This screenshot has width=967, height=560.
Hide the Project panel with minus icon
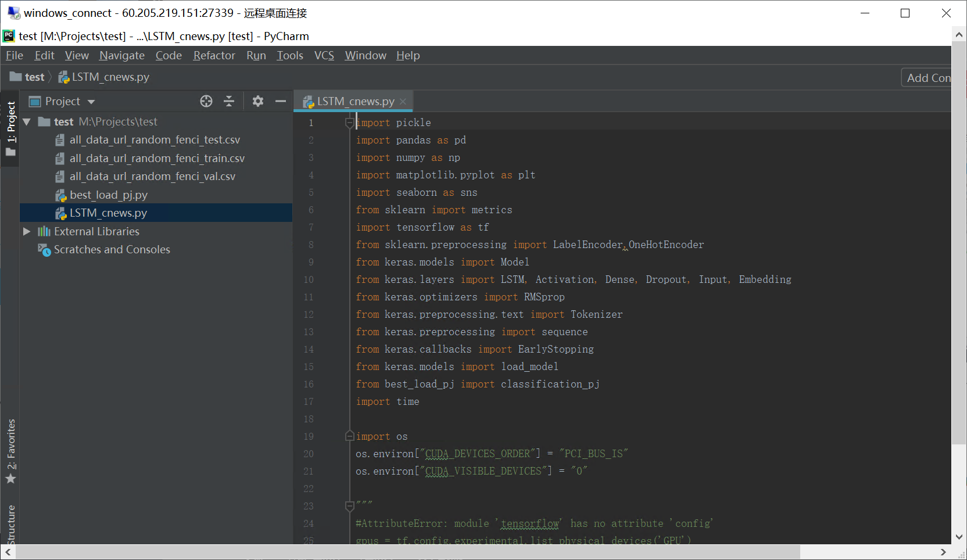[x=281, y=101]
